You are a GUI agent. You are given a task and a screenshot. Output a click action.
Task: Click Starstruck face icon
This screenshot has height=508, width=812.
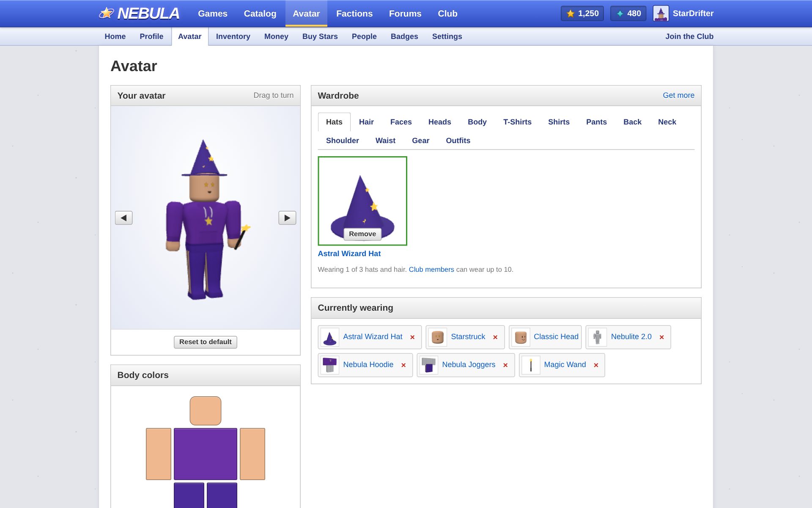[x=438, y=337]
